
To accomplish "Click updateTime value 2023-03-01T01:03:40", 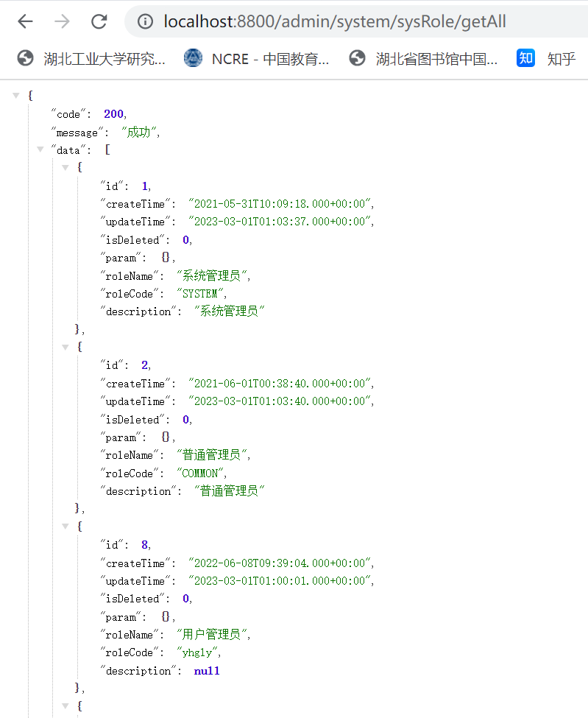I will (x=280, y=401).
